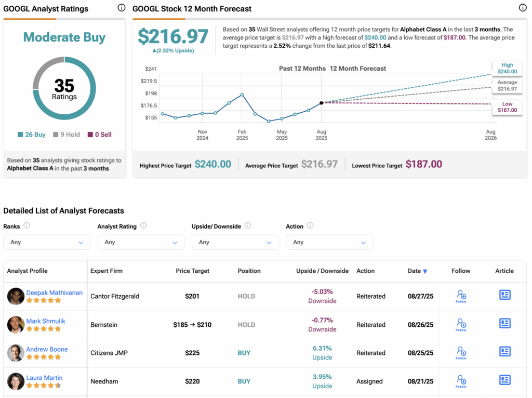Sort the table by Date column
Screen dimensions: 532x398
tap(417, 271)
